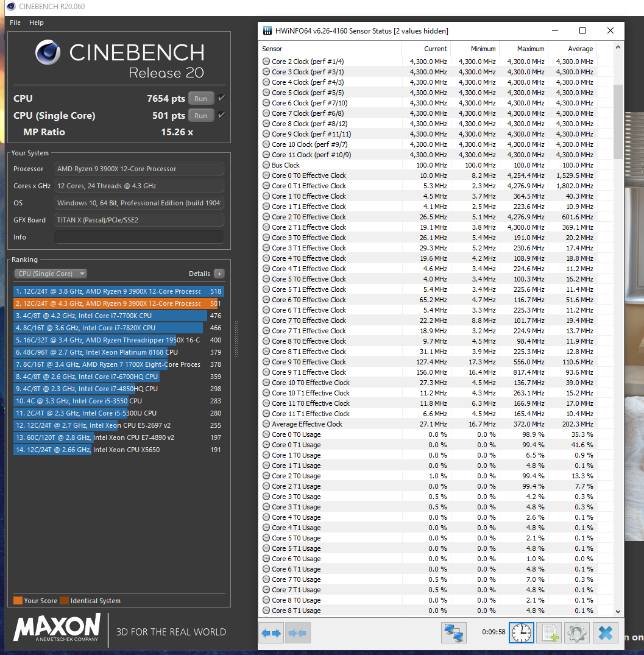The width and height of the screenshot is (644, 655).
Task: Click the Core 2 T0 Usage row icon
Action: [266, 476]
